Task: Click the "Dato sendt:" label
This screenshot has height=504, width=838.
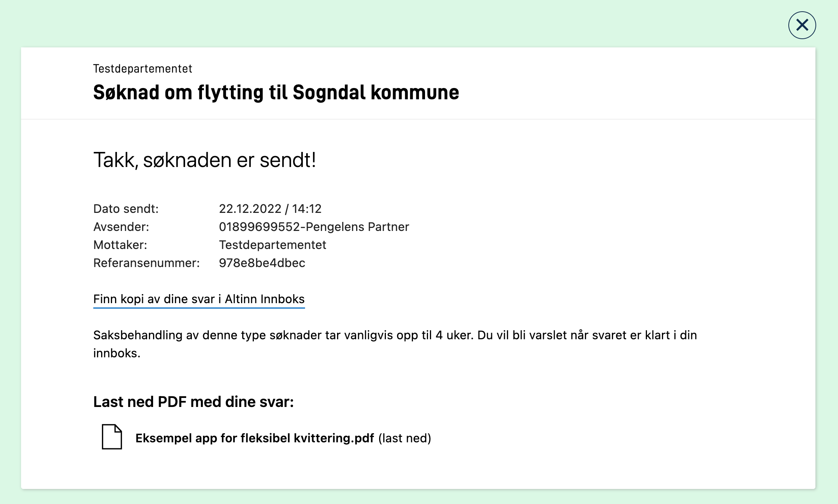Action: click(x=126, y=209)
